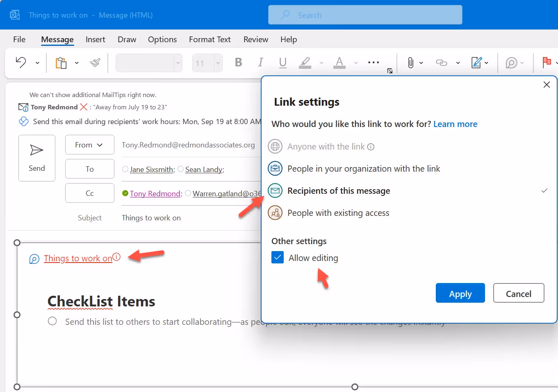Image resolution: width=558 pixels, height=392 pixels.
Task: Select the Format Painter brush icon
Action: [x=95, y=63]
